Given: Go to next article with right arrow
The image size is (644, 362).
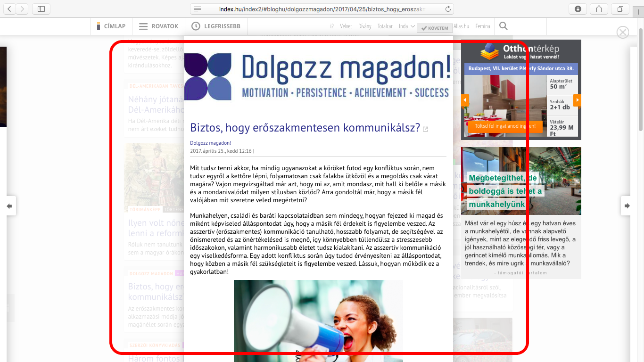Looking at the screenshot, I should coord(627,206).
